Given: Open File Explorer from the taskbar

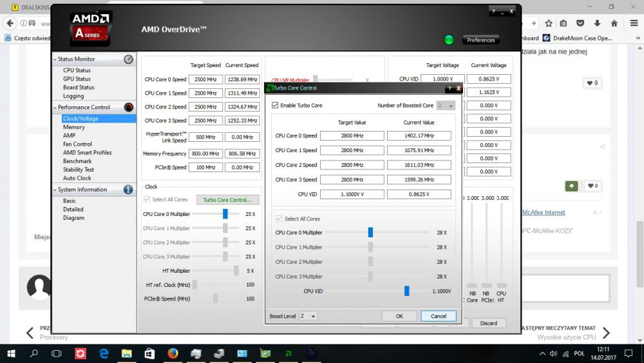Looking at the screenshot, I should coord(126,353).
